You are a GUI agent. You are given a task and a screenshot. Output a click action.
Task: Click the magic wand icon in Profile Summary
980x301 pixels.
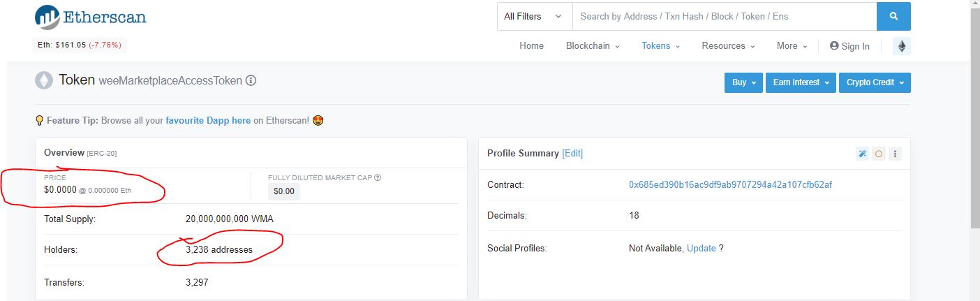863,154
